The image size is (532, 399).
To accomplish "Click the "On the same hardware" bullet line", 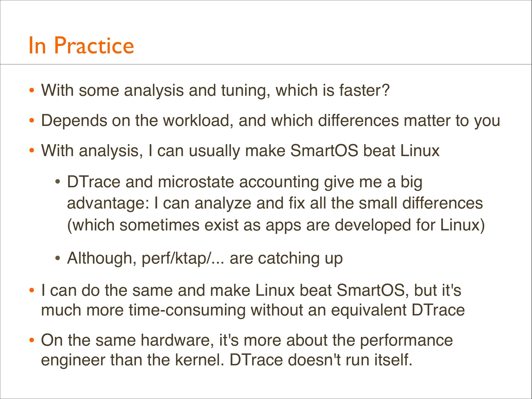I will [247, 340].
